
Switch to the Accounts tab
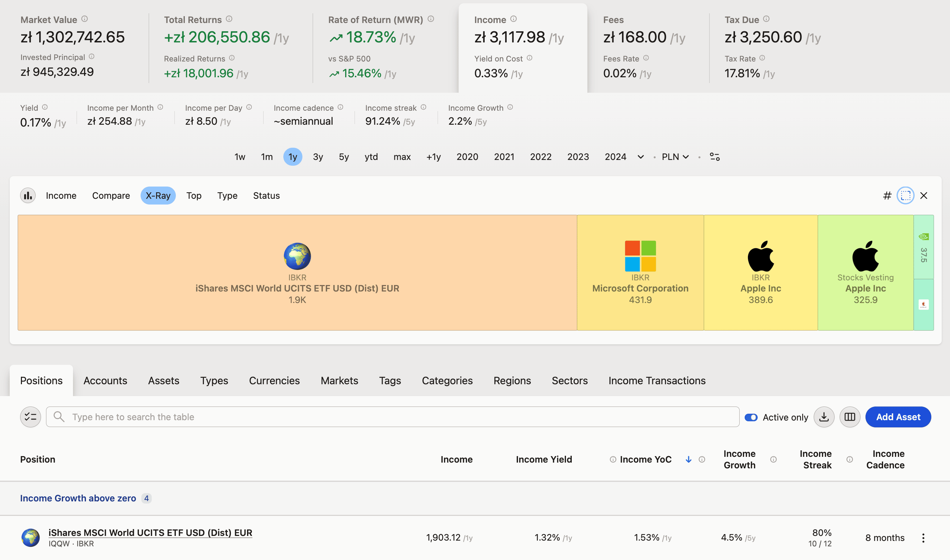click(x=105, y=380)
